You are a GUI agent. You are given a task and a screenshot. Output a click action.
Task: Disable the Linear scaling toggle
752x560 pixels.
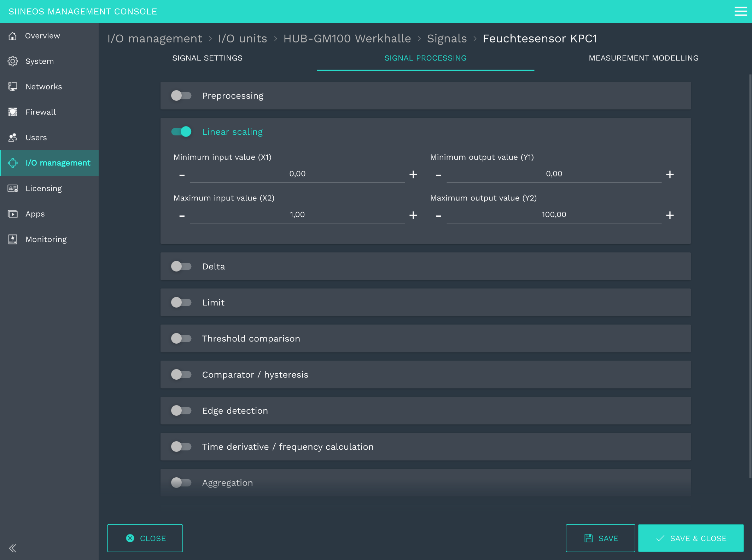(x=181, y=132)
